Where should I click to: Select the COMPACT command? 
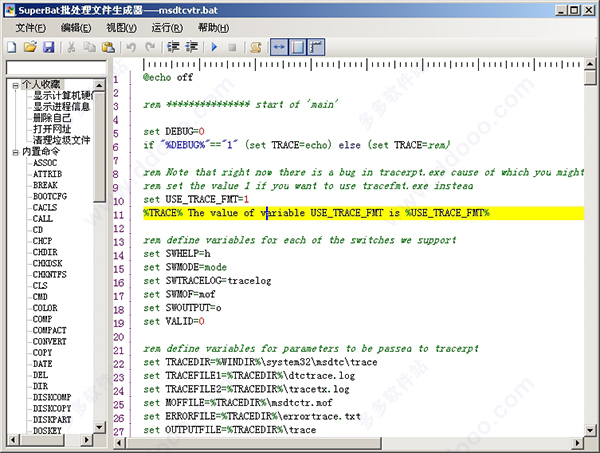tap(50, 330)
